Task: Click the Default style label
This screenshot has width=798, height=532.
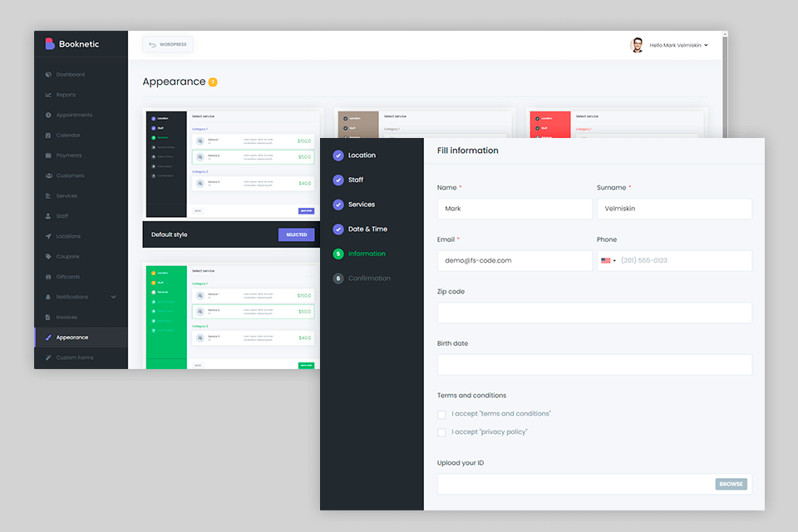Action: [170, 234]
